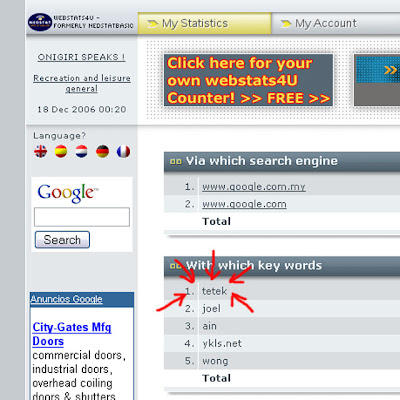Select keyword ykls.net in list

(222, 343)
